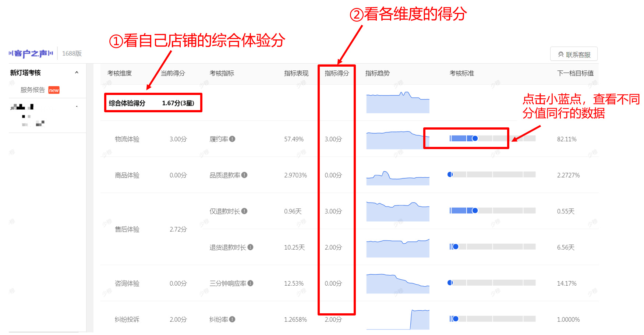The width and height of the screenshot is (644, 335).
Task: Click the info icon beside 纠纷率
Action: click(x=232, y=319)
